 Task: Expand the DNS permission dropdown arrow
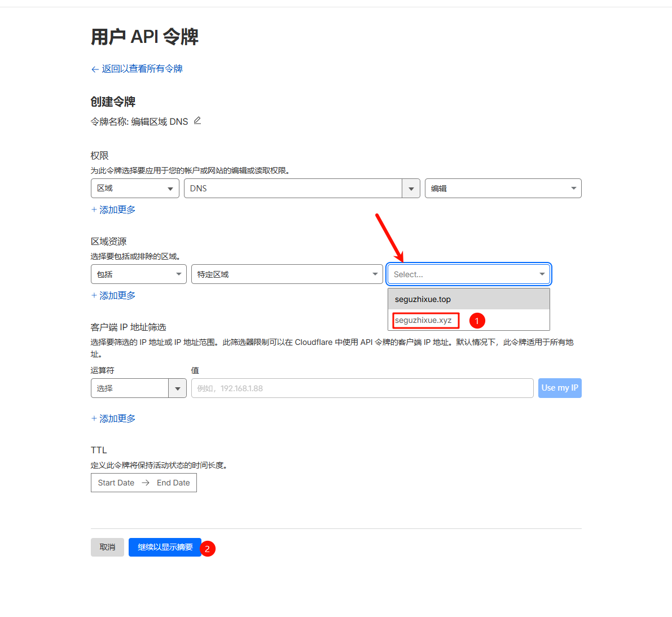pyautogui.click(x=411, y=189)
